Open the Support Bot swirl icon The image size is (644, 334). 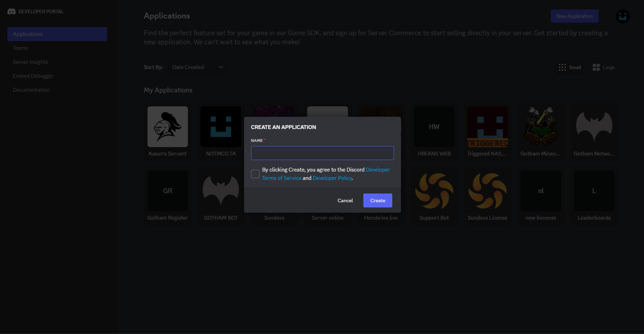pos(434,191)
